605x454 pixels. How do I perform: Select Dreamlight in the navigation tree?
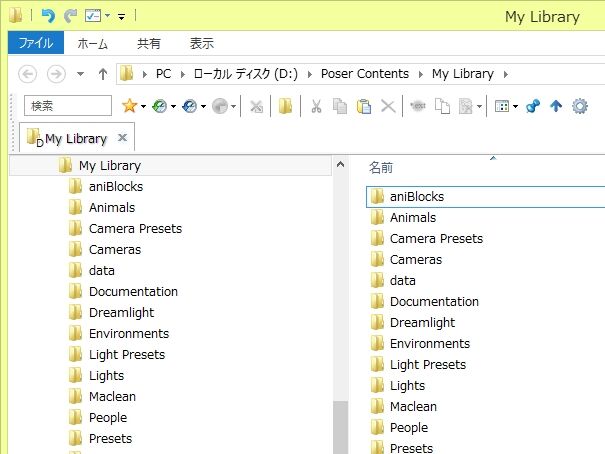point(121,312)
